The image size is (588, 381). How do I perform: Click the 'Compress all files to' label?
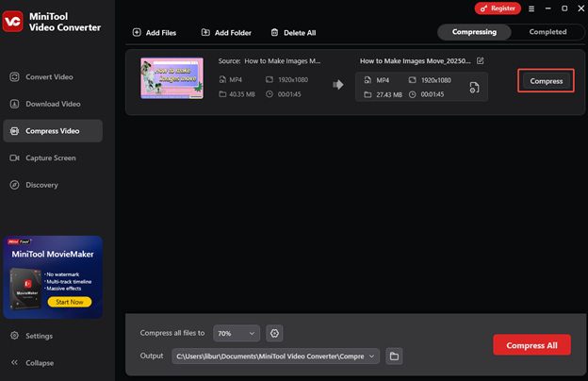click(x=172, y=333)
